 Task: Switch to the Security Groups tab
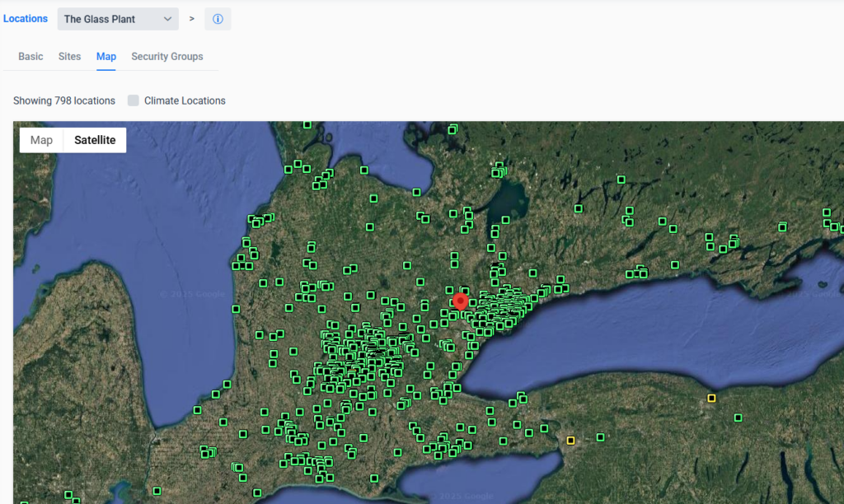coord(167,57)
